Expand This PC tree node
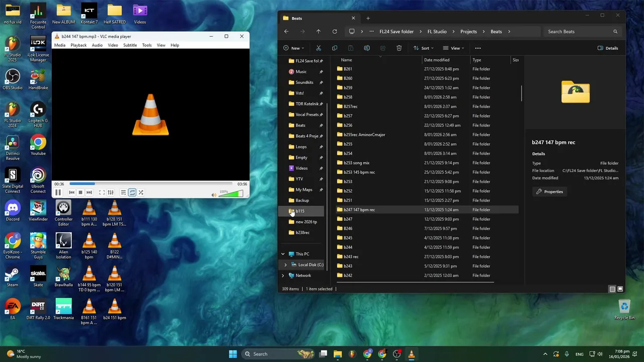644x362 pixels. (x=283, y=254)
